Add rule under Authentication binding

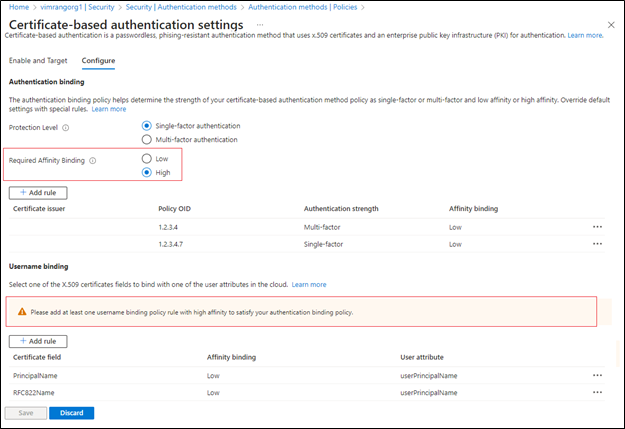(x=38, y=193)
